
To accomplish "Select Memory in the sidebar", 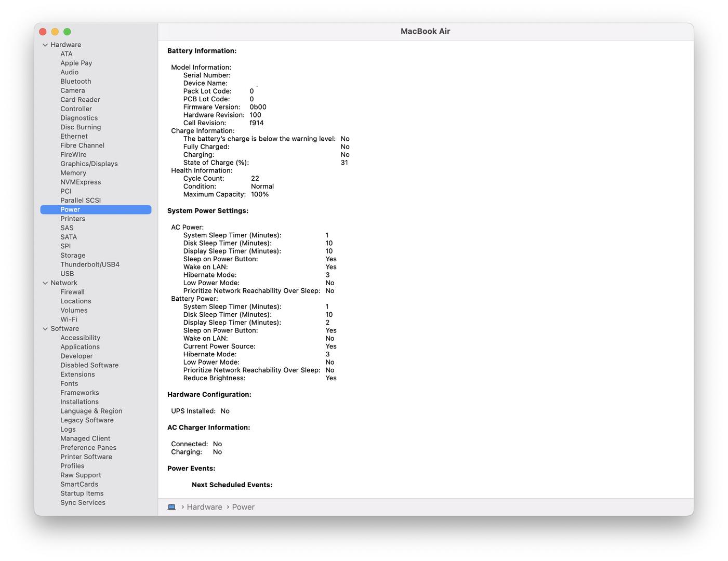I will 73,173.
